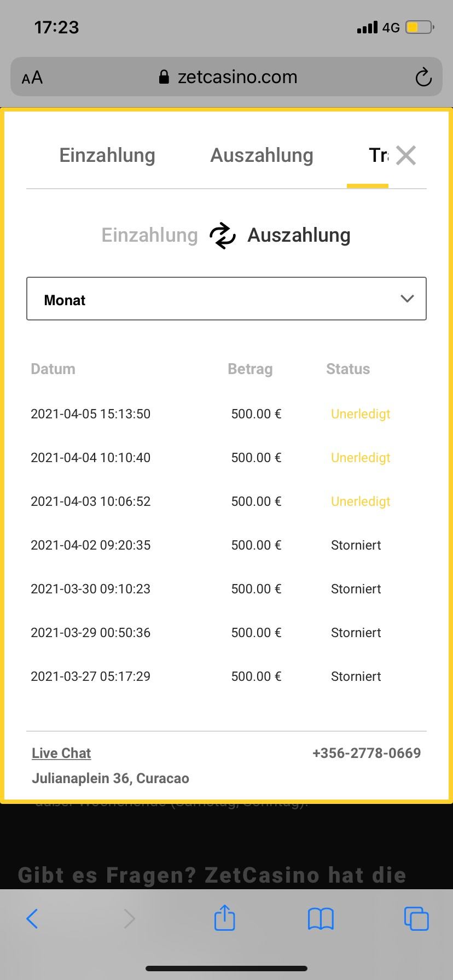Open Safari bookmarks book icon
Screen dimensions: 453x980
pos(321,918)
